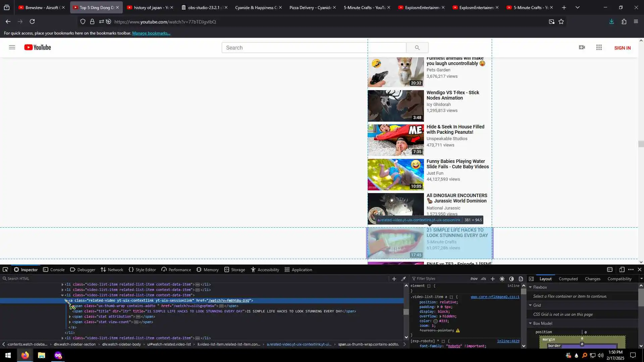The image size is (644, 362).
Task: Toggle dark color scheme simulation
Action: (512, 279)
